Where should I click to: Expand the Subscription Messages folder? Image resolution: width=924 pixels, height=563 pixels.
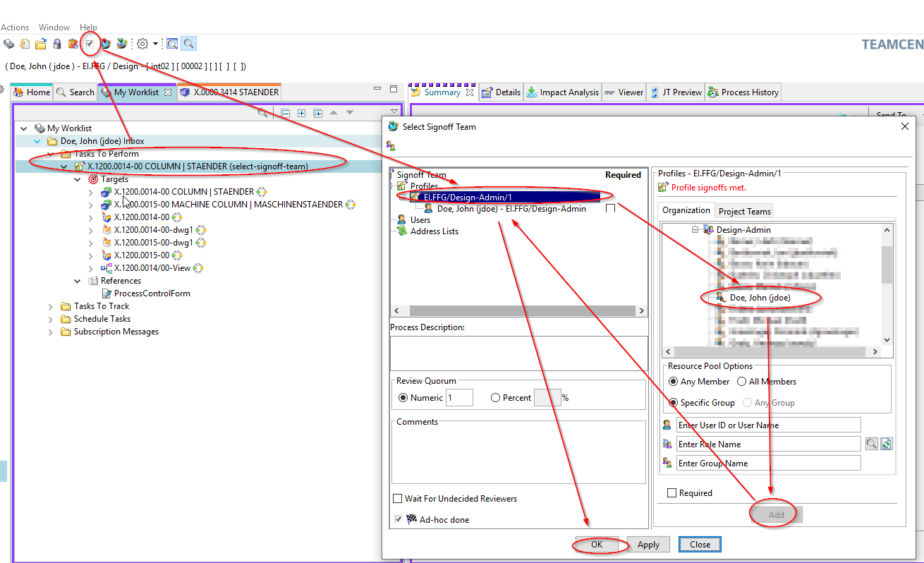tap(51, 332)
